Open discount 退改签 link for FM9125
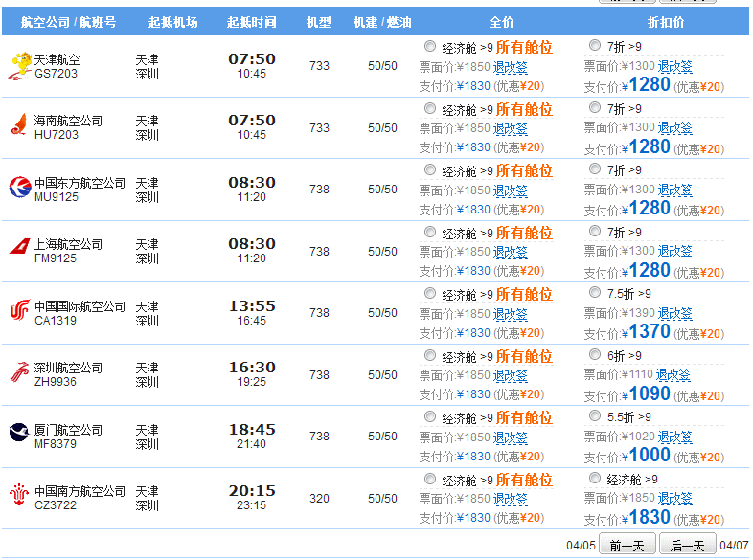This screenshot has height=560, width=753. click(674, 251)
